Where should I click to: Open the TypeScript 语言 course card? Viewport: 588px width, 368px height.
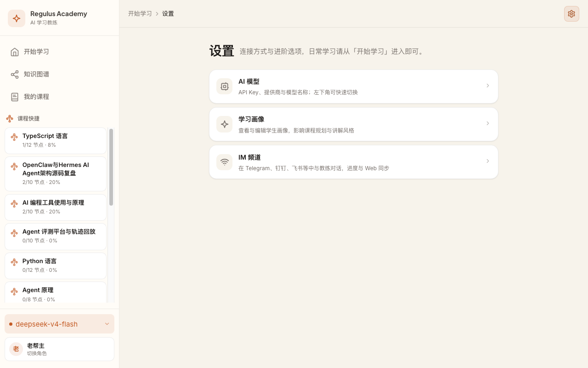coord(56,141)
